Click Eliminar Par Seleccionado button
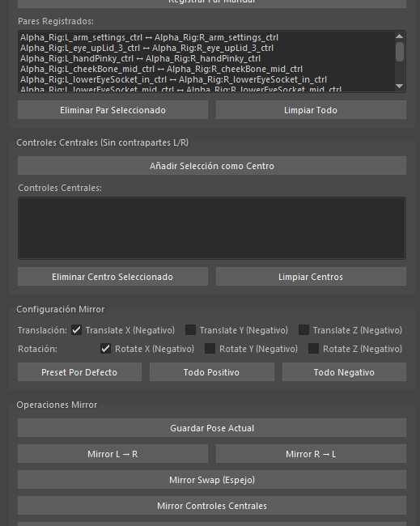The image size is (420, 526). tap(112, 110)
